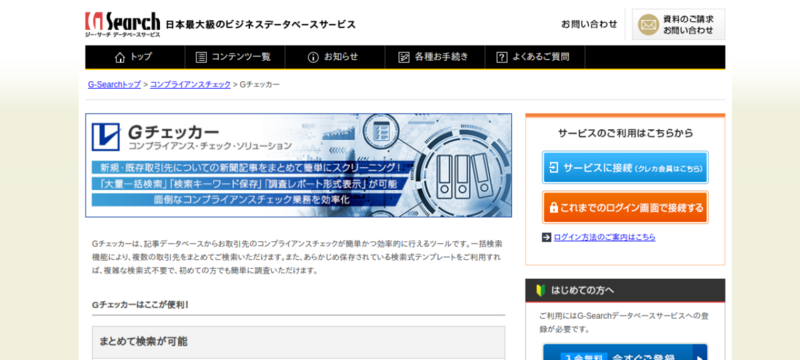The width and height of the screenshot is (800, 360).
Task: Follow the コンプライアンスチェック breadcrumb link
Action: pos(190,85)
